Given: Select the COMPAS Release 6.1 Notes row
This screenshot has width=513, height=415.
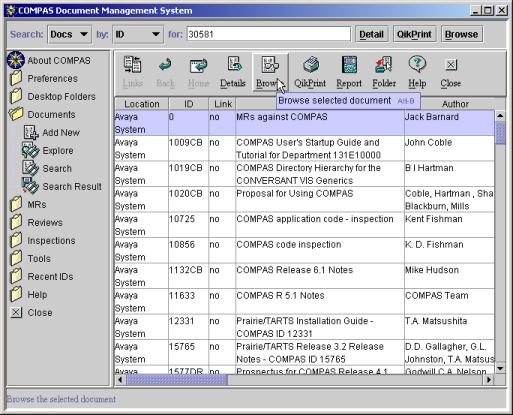Looking at the screenshot, I should 304,276.
